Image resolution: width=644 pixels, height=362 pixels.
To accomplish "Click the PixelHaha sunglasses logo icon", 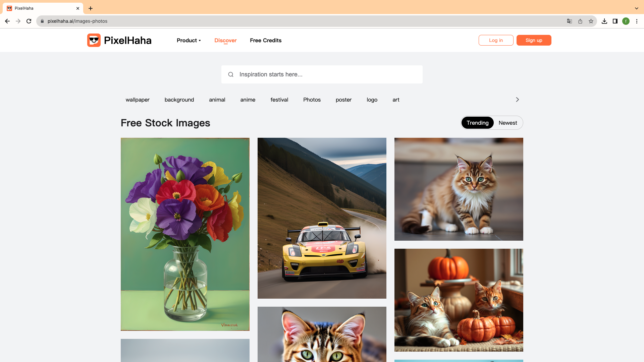I will click(x=94, y=40).
